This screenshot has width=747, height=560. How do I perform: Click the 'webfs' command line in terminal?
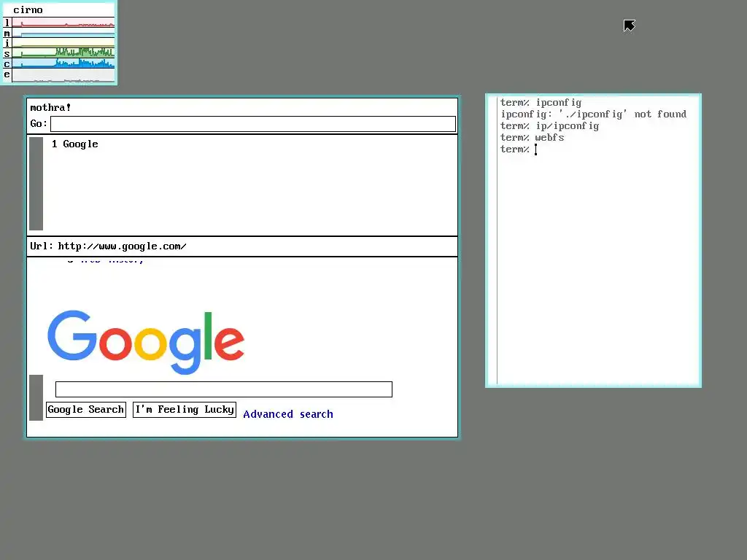coord(532,138)
